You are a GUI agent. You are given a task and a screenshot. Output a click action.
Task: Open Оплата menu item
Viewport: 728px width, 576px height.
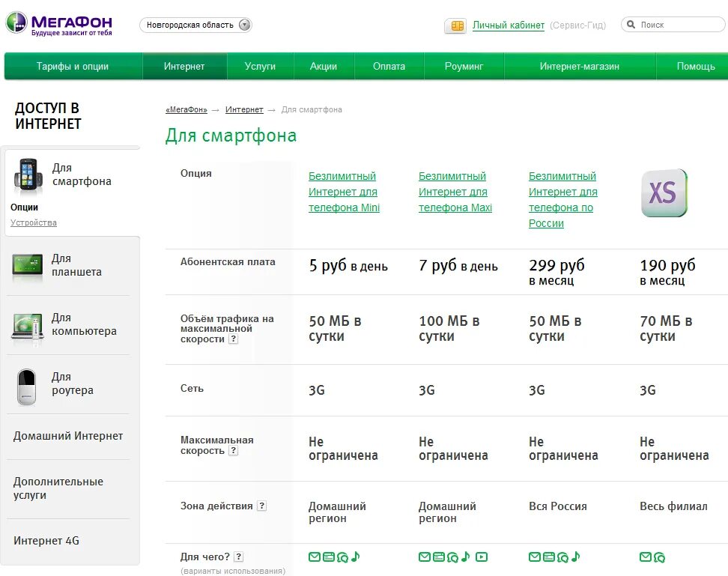click(x=389, y=67)
